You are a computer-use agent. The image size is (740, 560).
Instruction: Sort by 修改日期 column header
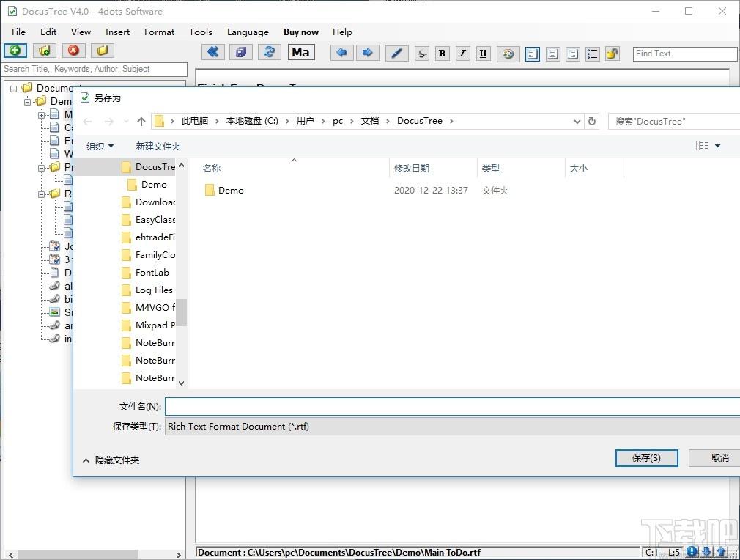click(x=412, y=168)
